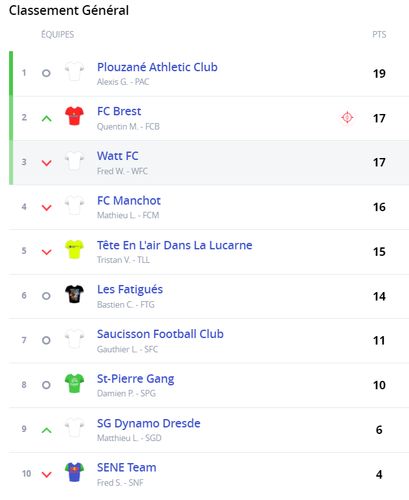
Task: Open Tête En L'air Dans La Lucarne link
Action: pos(175,245)
